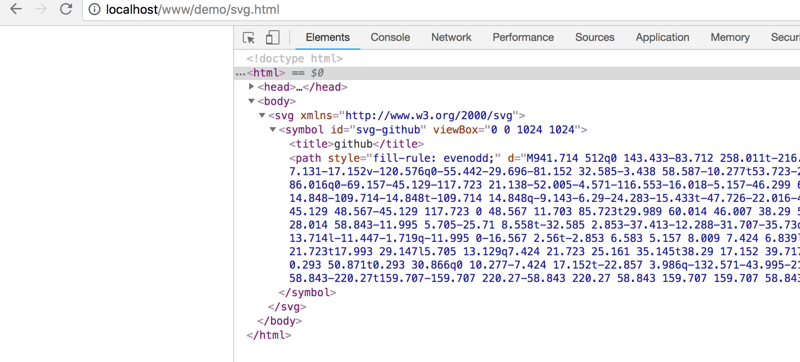Open the Network tab
Image resolution: width=800 pixels, height=362 pixels.
[451, 37]
